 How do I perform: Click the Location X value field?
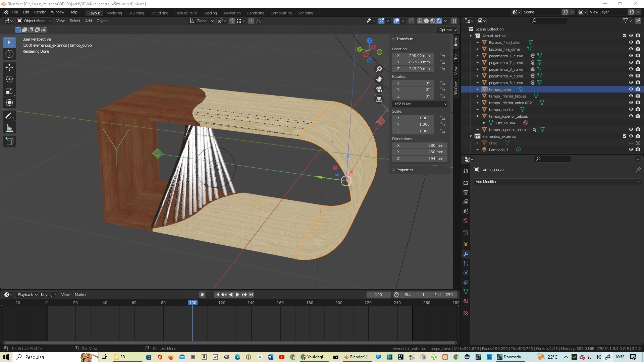pos(416,56)
